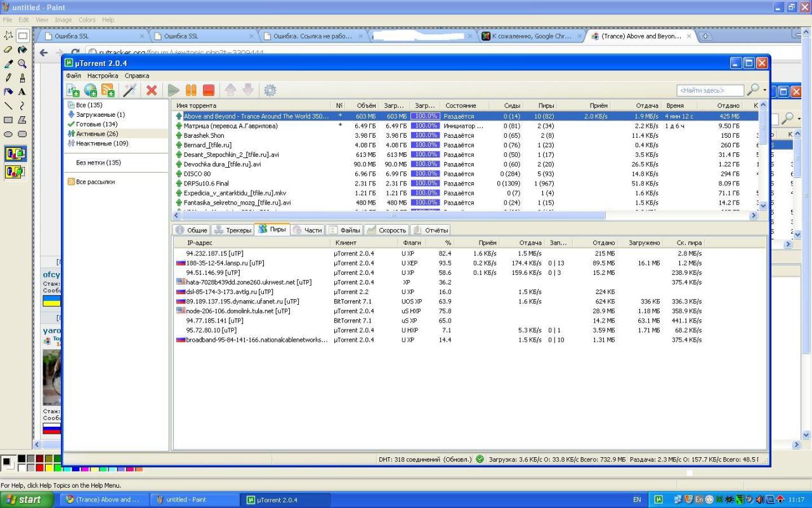Screen dimensions: 812x508
Task: Pick the red color in Paint palette
Action: pyautogui.click(x=40, y=468)
